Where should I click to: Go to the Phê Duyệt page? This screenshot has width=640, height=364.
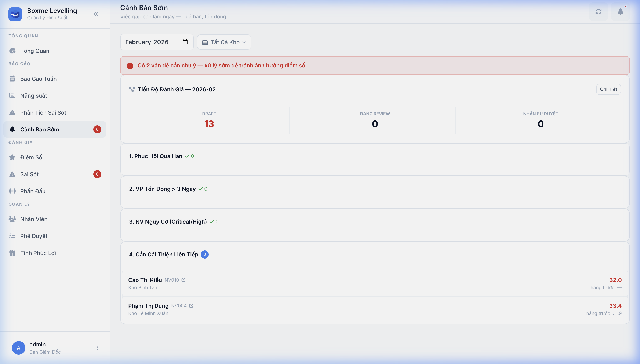pyautogui.click(x=34, y=236)
